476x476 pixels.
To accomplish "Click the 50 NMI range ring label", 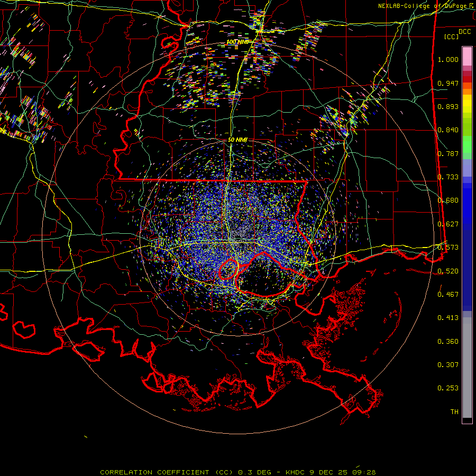I will 237,140.
